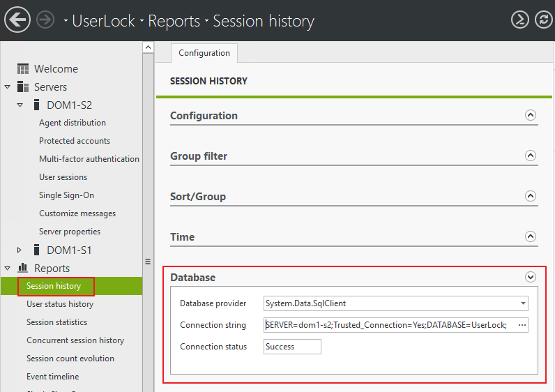
Task: Click the Sort/Group section heading
Action: tap(198, 197)
